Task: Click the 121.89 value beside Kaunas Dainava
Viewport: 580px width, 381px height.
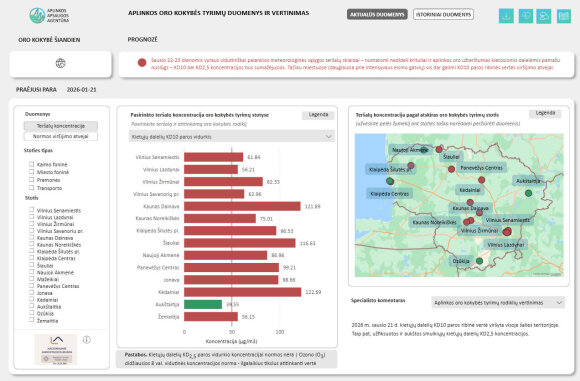Action: [x=312, y=206]
